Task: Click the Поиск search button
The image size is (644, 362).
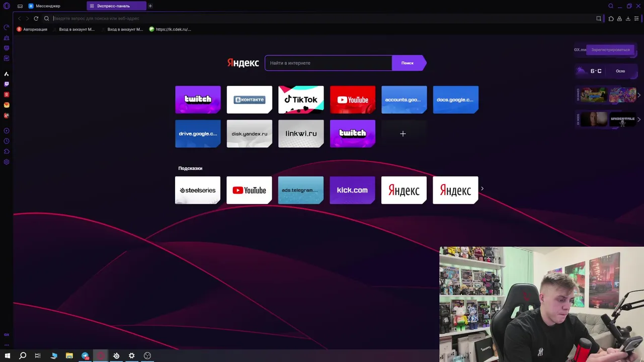Action: point(408,63)
